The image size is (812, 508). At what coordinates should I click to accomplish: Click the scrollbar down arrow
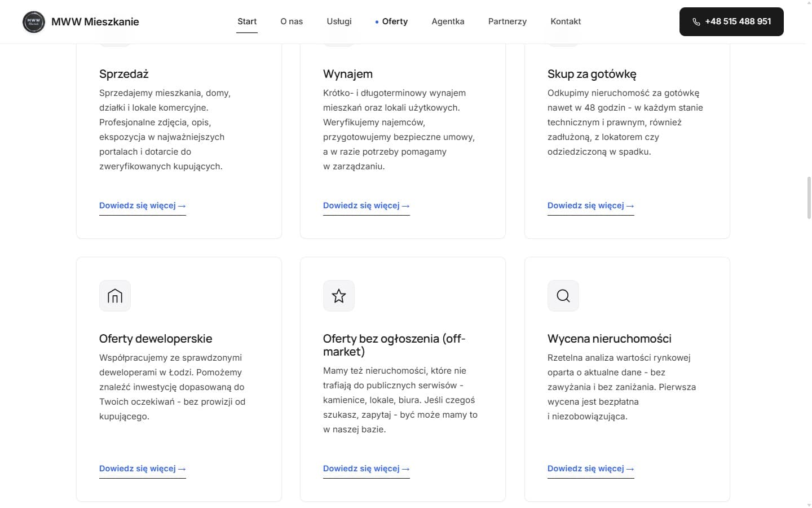pyautogui.click(x=809, y=505)
